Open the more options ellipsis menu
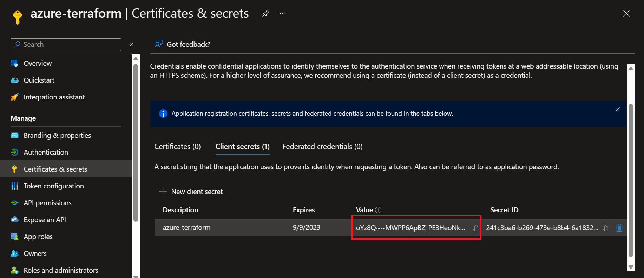The width and height of the screenshot is (644, 278). 283,14
